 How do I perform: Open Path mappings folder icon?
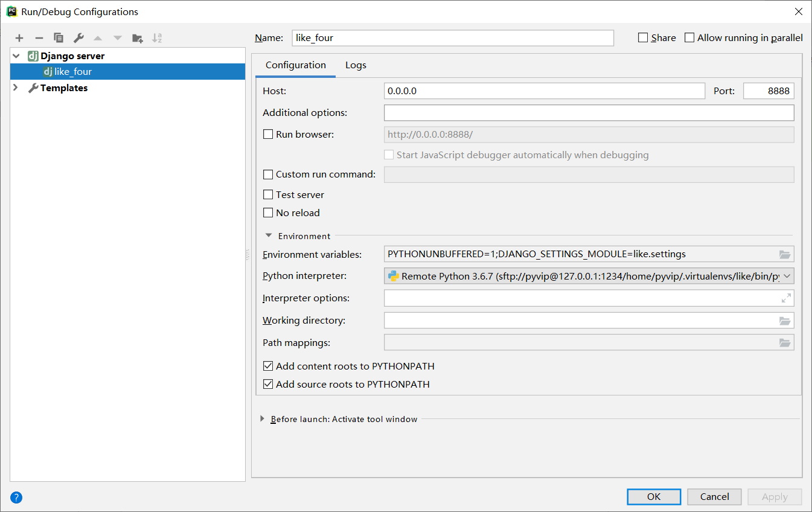point(785,343)
